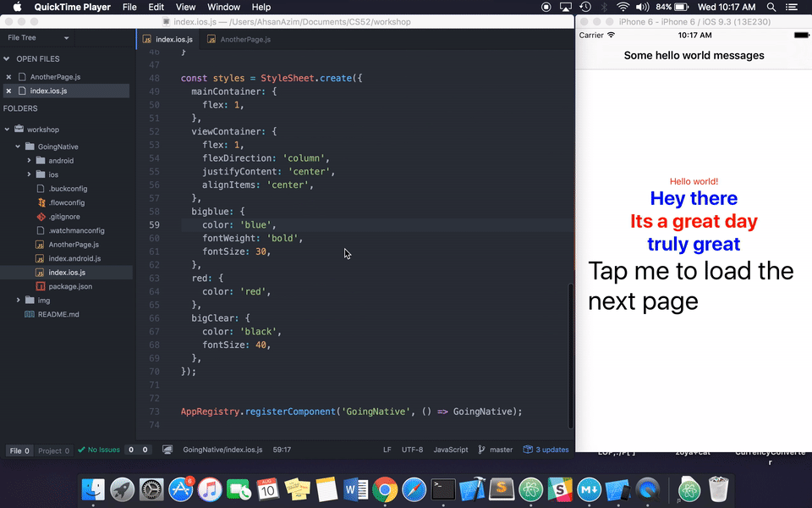Open .gitignore in the file tree
812x508 pixels.
coord(66,217)
